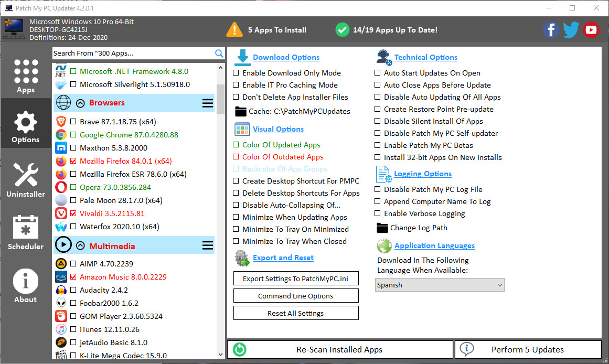The width and height of the screenshot is (609, 364).
Task: Enable Download Only Mode checkbox
Action: tap(236, 73)
